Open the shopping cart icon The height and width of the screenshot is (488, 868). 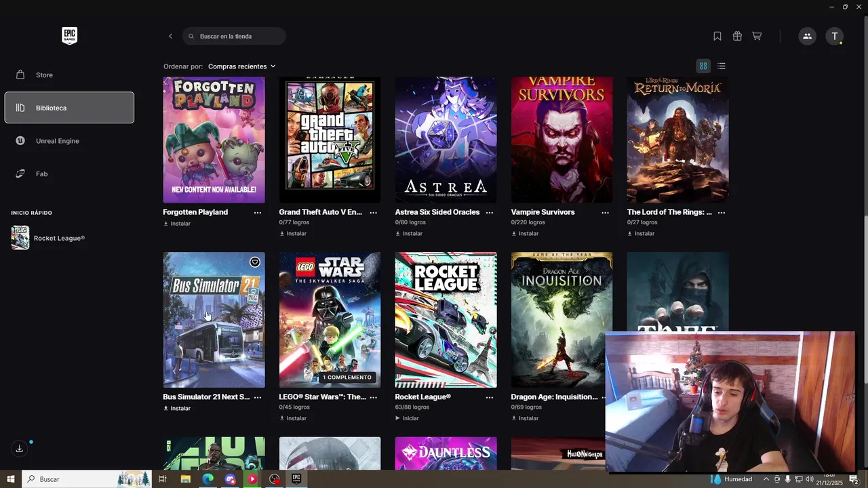click(x=757, y=36)
